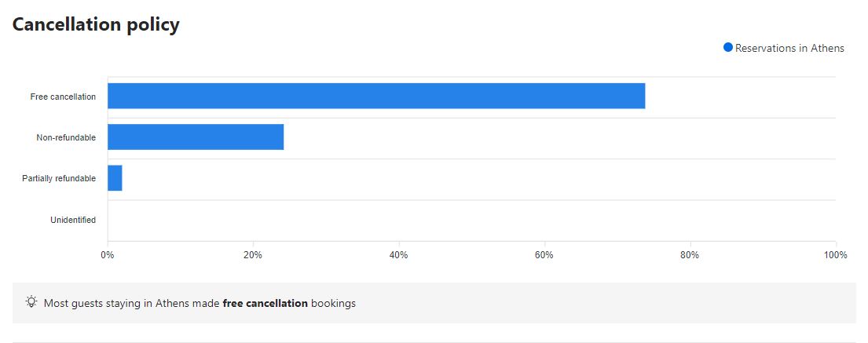Click the blue legend dot for Reservations
Screen dimensions: 868x343
point(727,48)
